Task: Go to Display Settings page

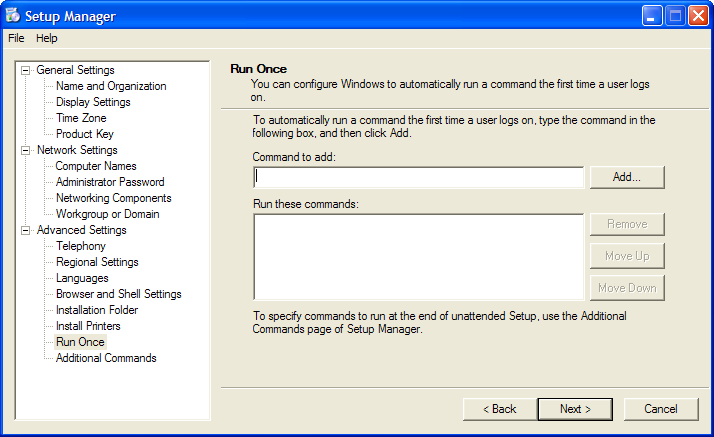Action: (93, 102)
